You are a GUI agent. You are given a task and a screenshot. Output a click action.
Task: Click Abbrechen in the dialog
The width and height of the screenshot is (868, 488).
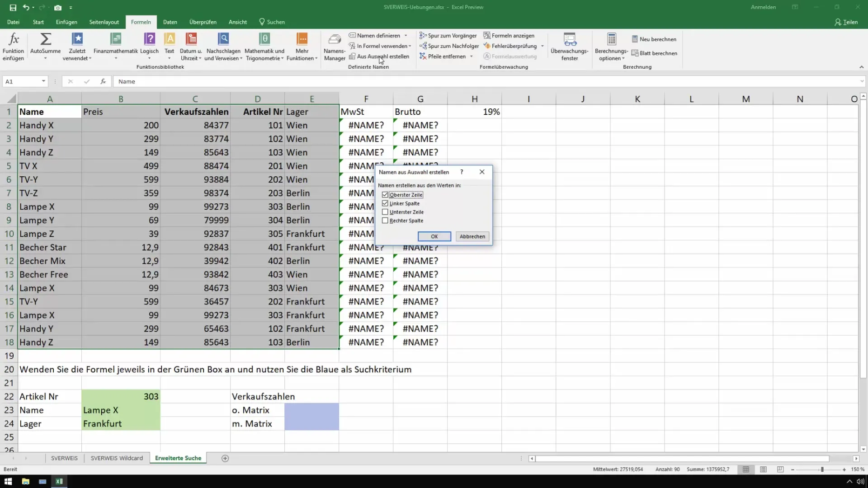click(x=472, y=236)
